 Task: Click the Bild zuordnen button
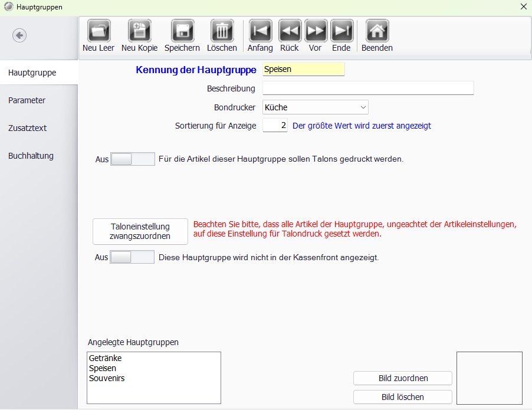click(403, 378)
